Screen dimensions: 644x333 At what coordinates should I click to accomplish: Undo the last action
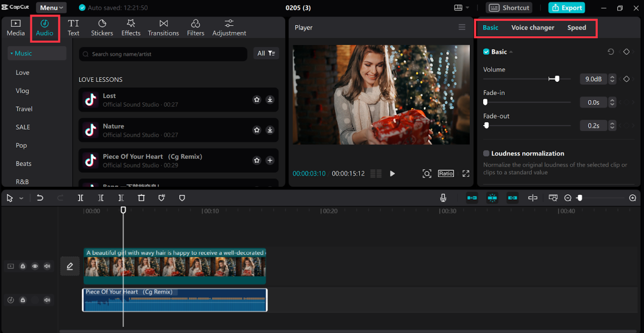coord(40,198)
